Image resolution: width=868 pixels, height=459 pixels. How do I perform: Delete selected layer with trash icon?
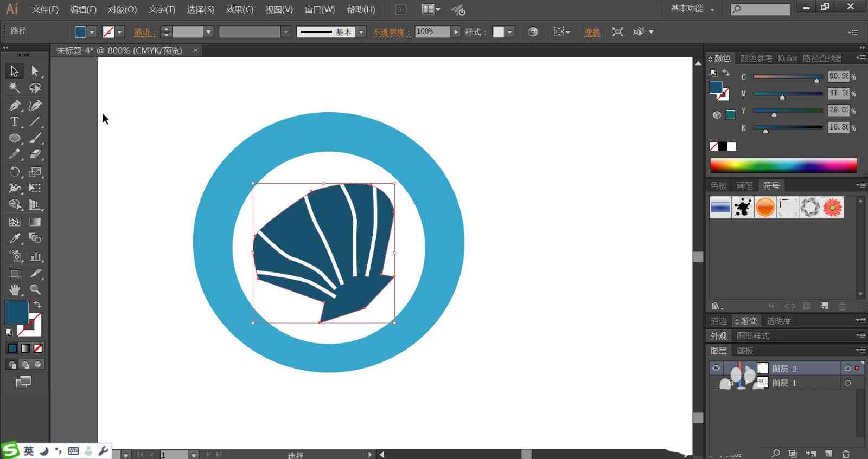click(846, 454)
